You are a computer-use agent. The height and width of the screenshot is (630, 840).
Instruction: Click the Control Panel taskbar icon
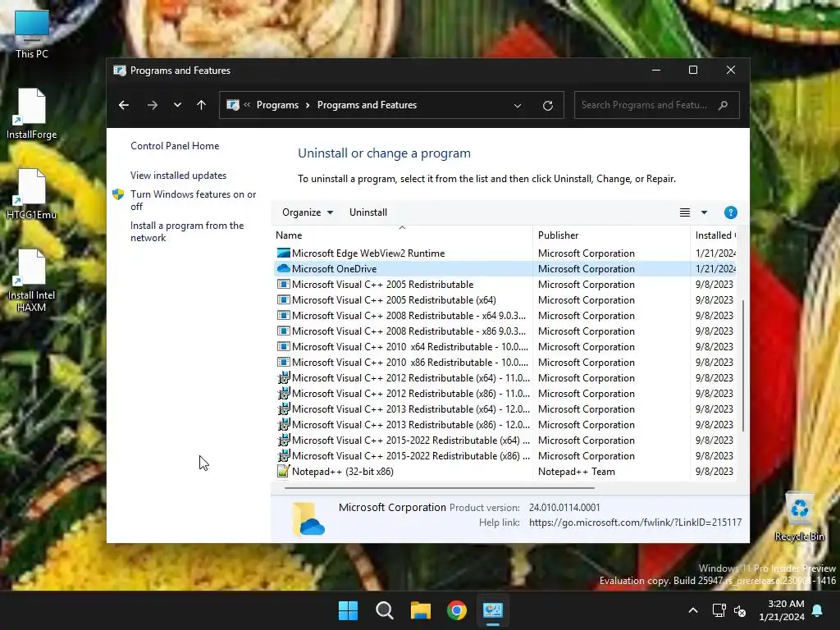[x=493, y=610]
